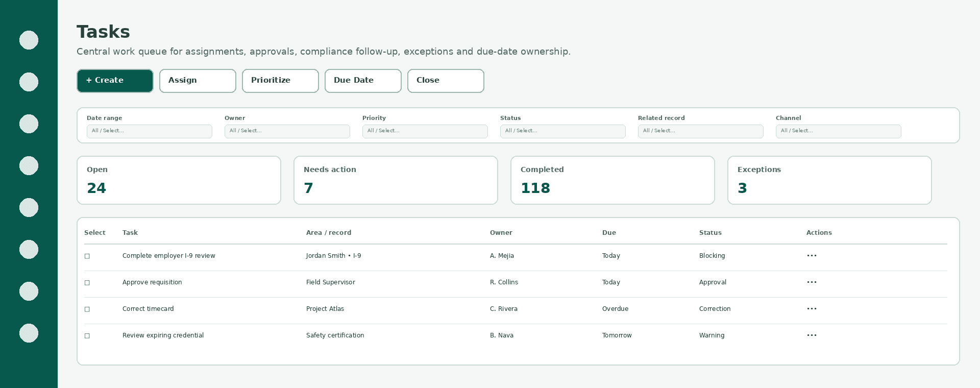Screen dimensions: 980x388
Task: View the Needs action summary card
Action: (x=396, y=180)
